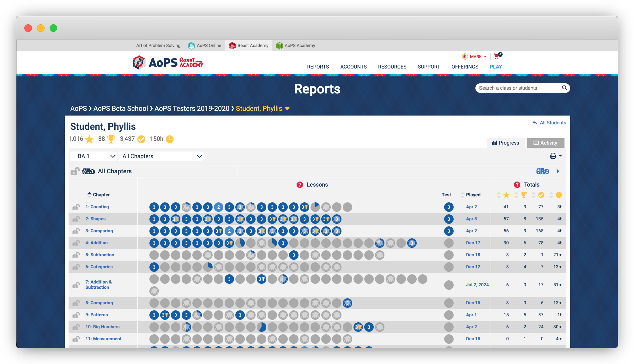Toggle lock for 2: Shapes chapter
Image resolution: width=634 pixels, height=364 pixels.
[76, 219]
